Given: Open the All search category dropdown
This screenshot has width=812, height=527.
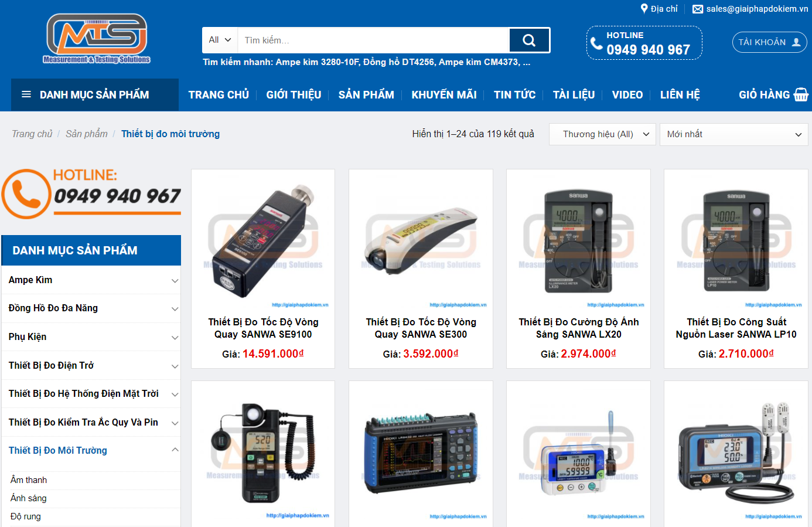Looking at the screenshot, I should [x=220, y=40].
